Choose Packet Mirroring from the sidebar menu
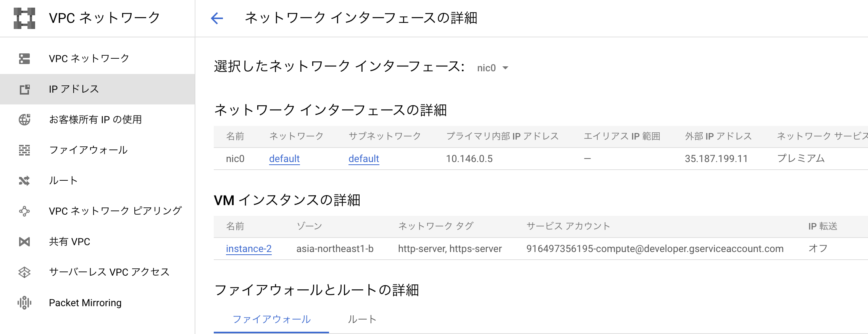The image size is (868, 334). pos(85,302)
